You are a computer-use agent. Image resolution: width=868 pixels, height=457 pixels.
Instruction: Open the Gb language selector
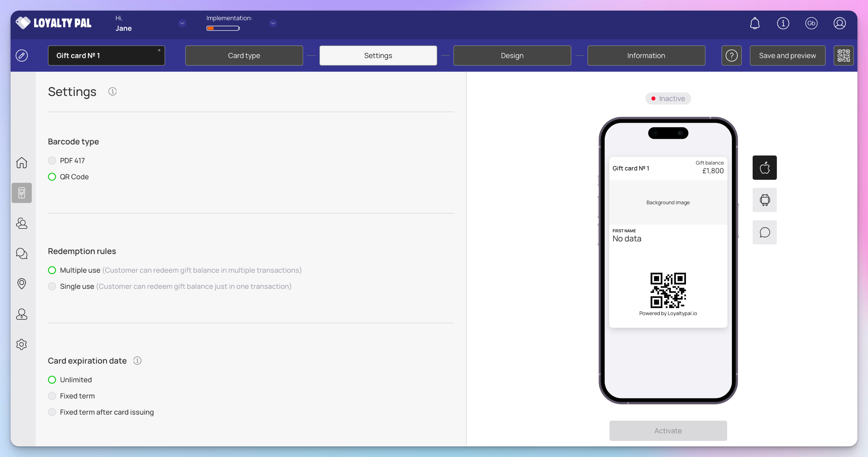[811, 23]
